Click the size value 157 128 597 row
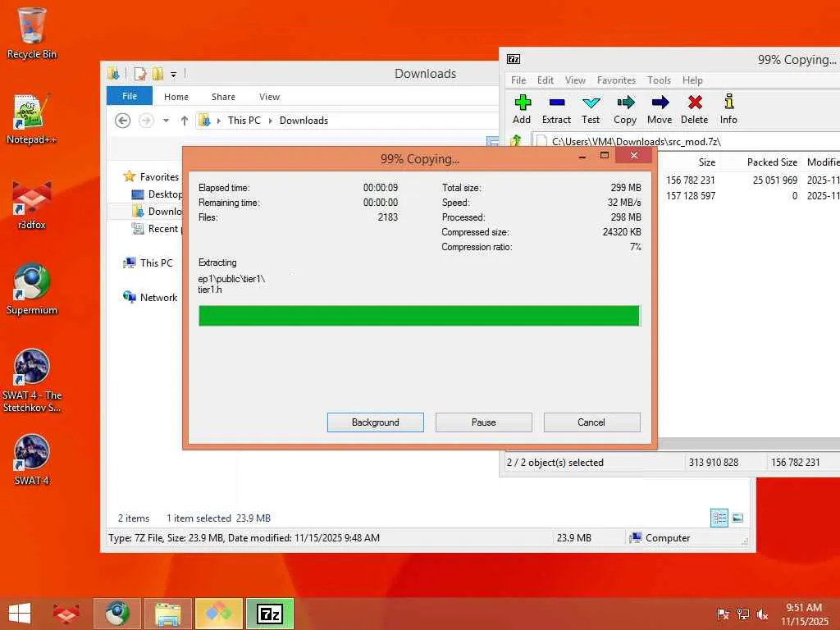The width and height of the screenshot is (840, 630). (x=691, y=195)
